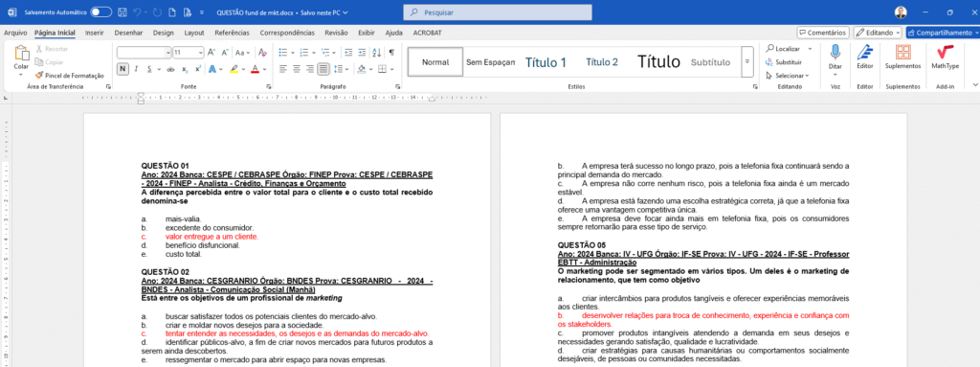Select the Normal style
Screen dimensions: 980x367
tap(435, 62)
